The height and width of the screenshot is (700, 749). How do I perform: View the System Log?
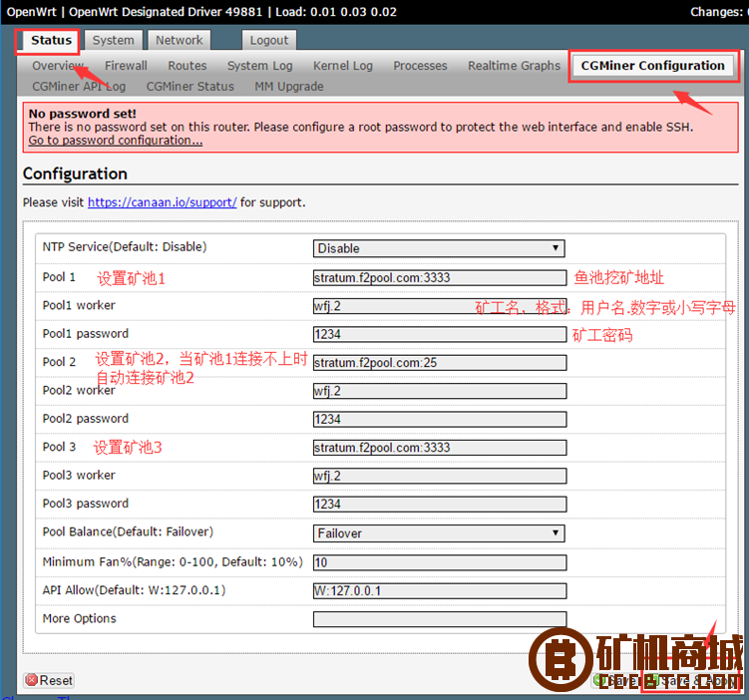click(x=260, y=66)
